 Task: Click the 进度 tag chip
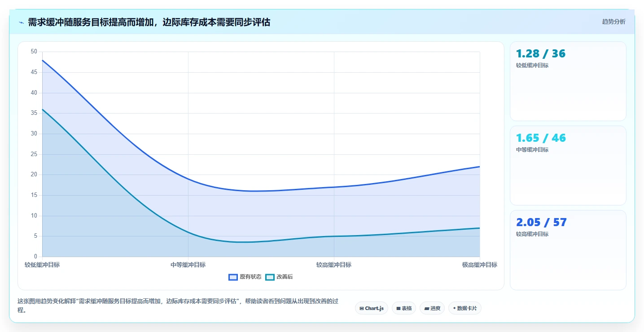pos(432,308)
